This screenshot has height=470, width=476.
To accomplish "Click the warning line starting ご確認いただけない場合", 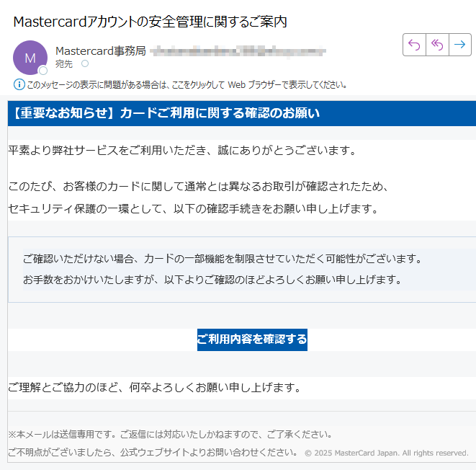I will (223, 259).
